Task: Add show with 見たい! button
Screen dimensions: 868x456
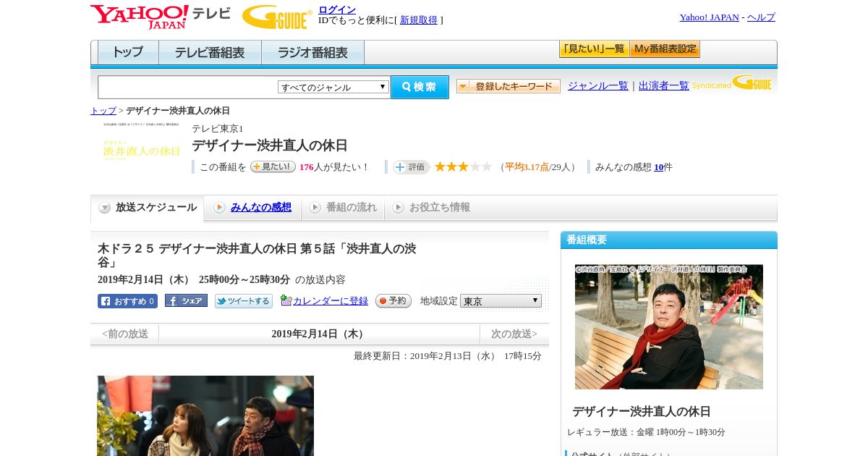Action: [x=273, y=166]
